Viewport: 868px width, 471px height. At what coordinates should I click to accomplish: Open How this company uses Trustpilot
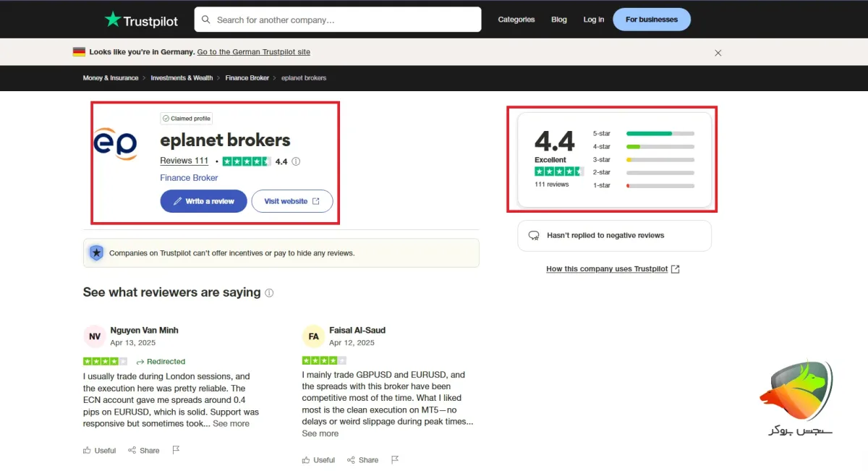(613, 269)
